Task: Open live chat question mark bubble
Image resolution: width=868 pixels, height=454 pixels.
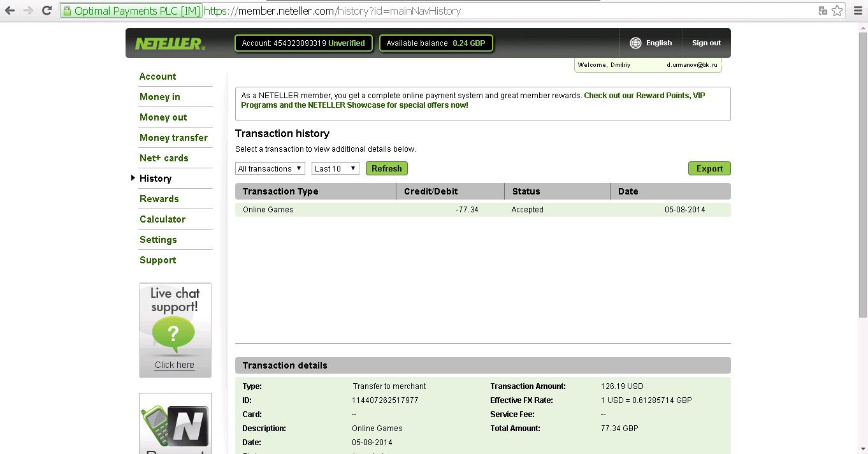Action: [173, 334]
